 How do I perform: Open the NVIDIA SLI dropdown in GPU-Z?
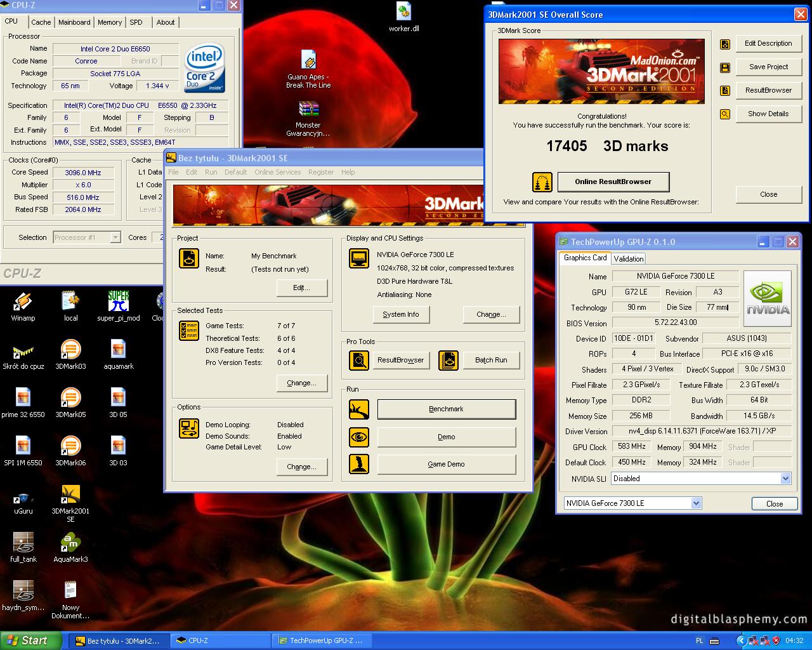tap(785, 479)
